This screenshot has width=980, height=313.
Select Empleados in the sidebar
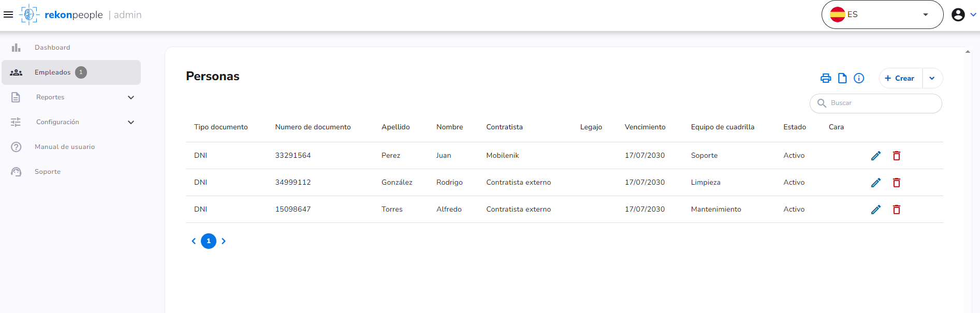[71, 72]
